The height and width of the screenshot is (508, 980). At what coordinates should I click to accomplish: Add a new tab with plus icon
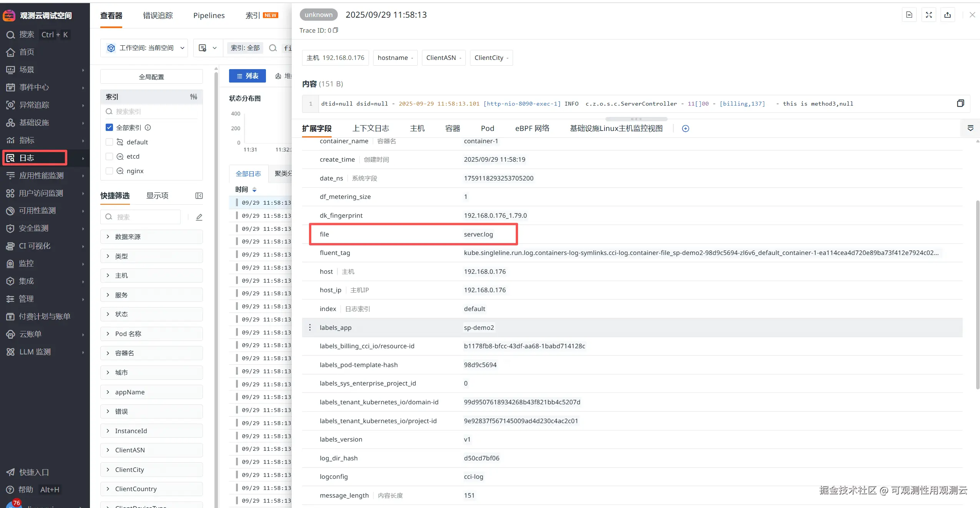pos(685,129)
